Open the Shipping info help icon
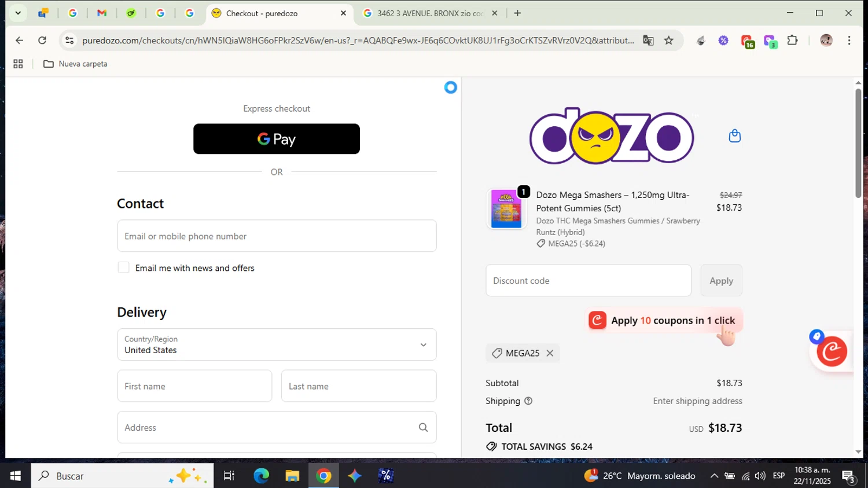 coord(528,401)
